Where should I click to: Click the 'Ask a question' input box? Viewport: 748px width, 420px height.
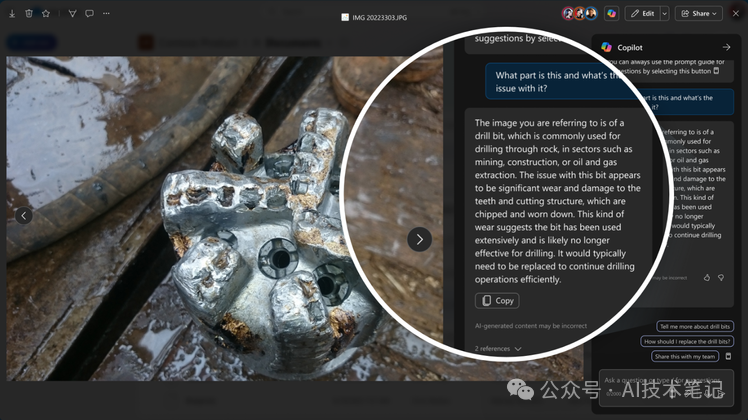(666, 388)
